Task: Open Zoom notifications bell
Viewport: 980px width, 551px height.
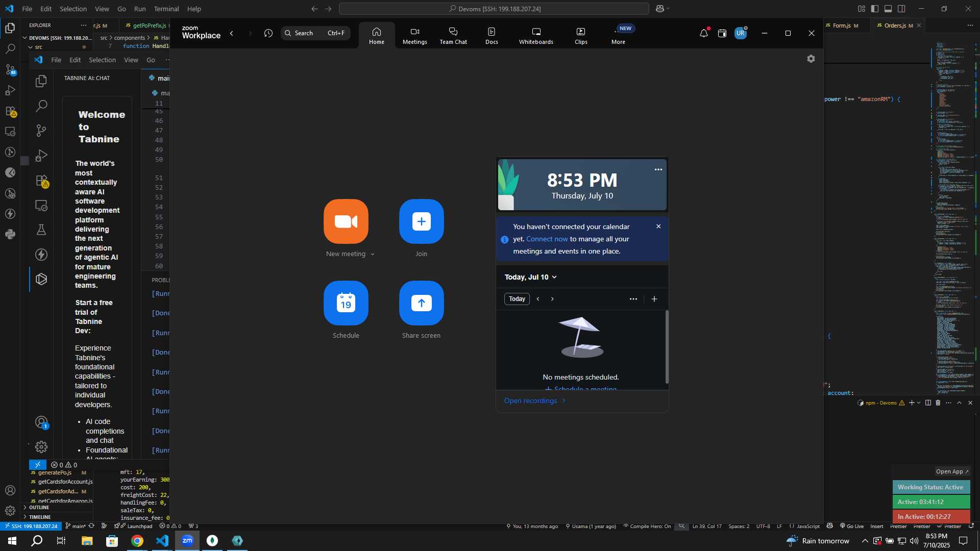Action: [x=704, y=33]
